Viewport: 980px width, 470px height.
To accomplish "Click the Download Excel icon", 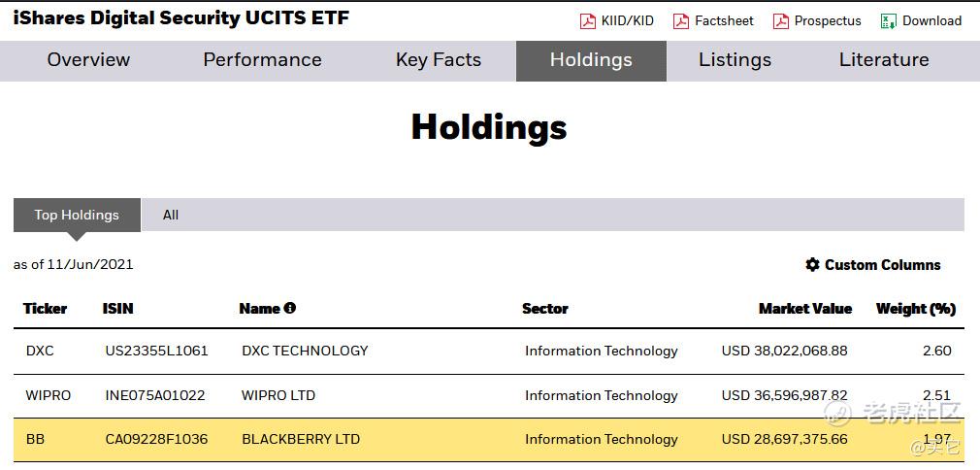I will coord(888,21).
